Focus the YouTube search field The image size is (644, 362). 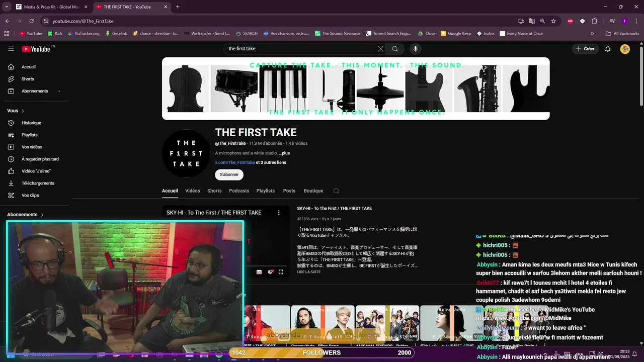299,49
